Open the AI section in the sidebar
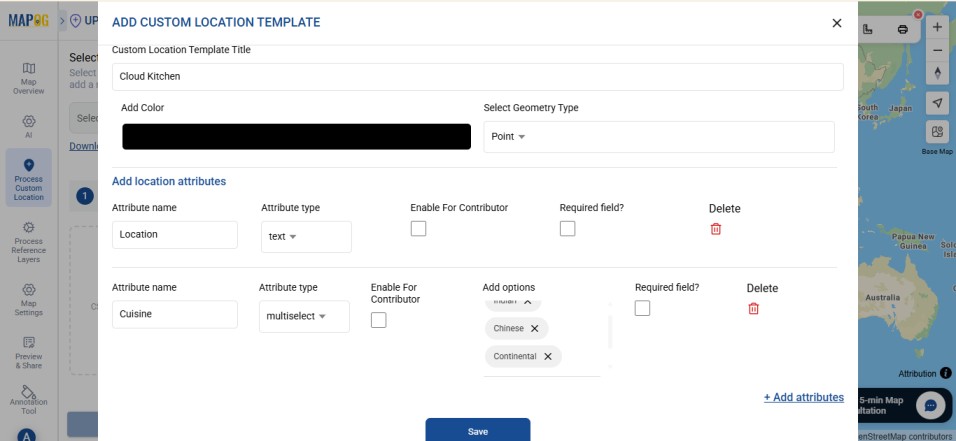 point(29,126)
